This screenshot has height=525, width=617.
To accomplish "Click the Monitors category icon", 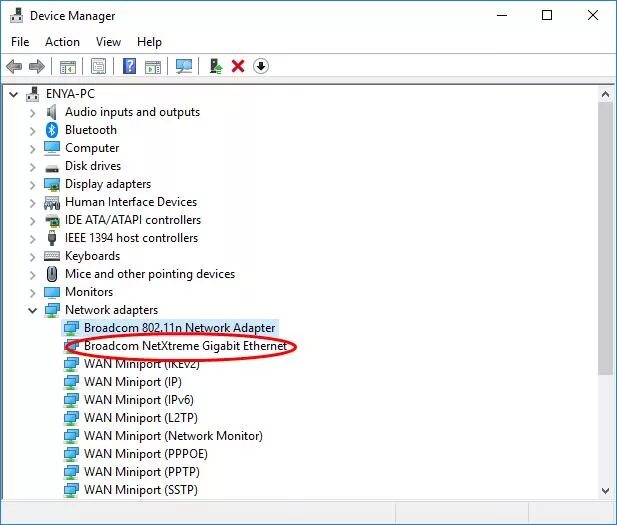I will coord(52,292).
